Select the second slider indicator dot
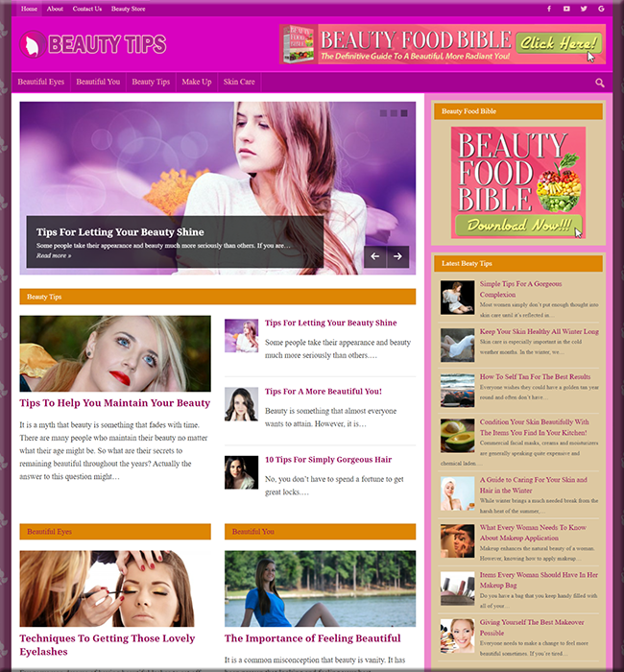This screenshot has height=672, width=624. click(394, 113)
